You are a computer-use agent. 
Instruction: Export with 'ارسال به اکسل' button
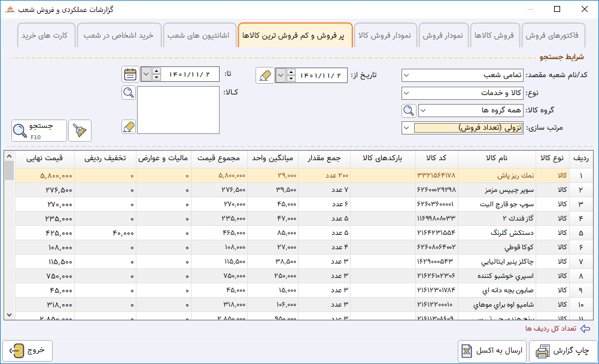tap(492, 351)
